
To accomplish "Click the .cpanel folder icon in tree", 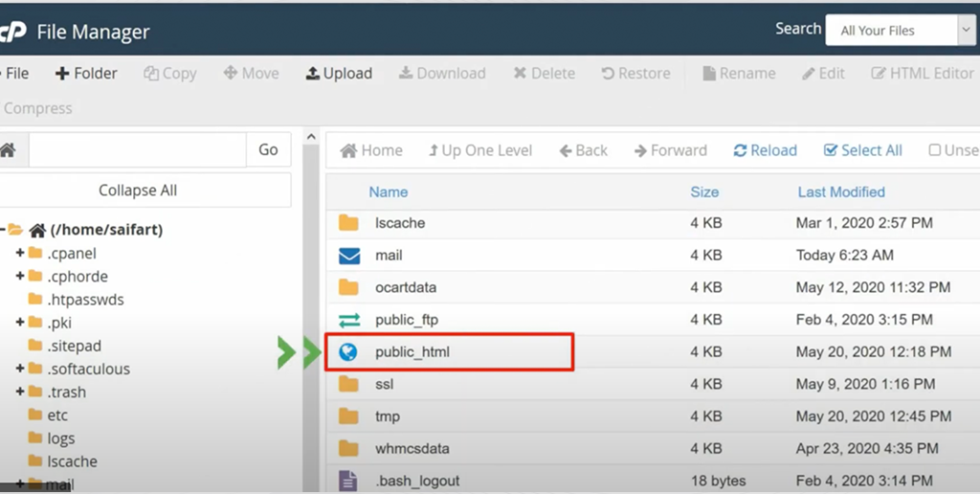I will [x=35, y=253].
